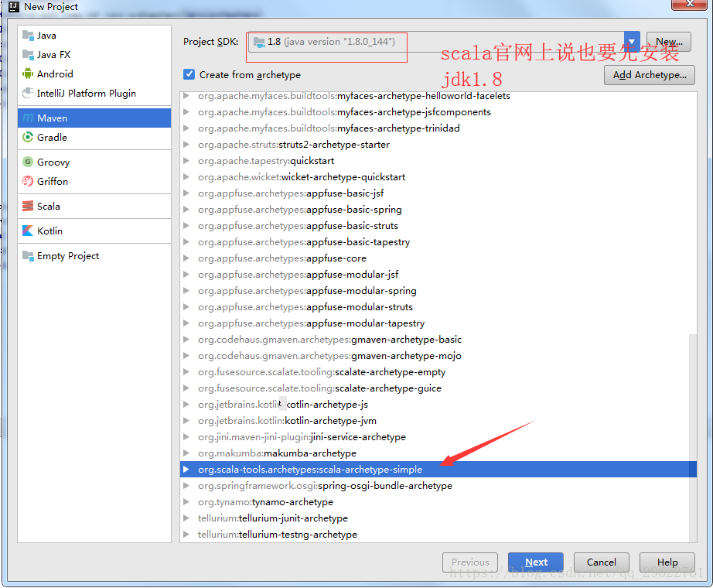Expand scala-archetype-simple node

186,469
